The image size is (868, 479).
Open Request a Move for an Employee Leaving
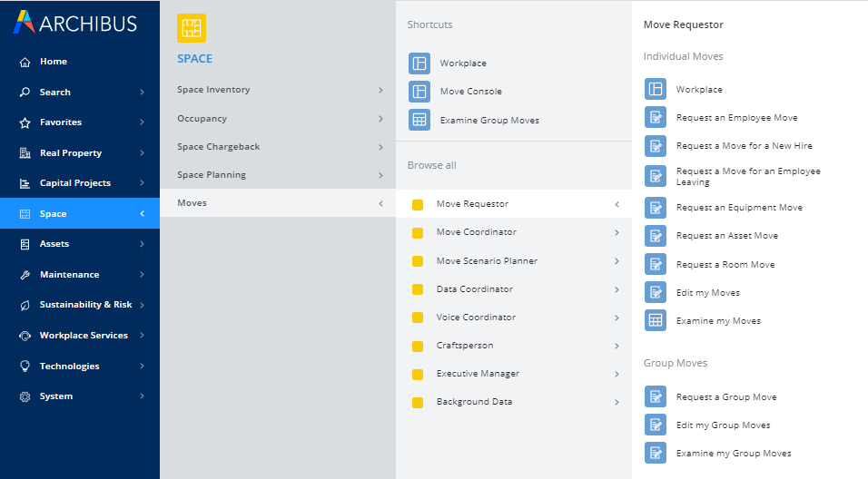[748, 176]
